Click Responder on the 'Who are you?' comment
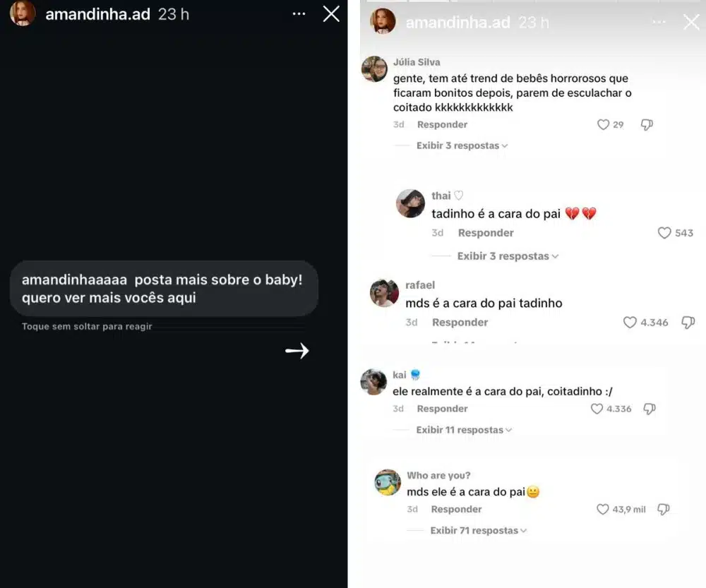This screenshot has height=588, width=706. (x=456, y=509)
